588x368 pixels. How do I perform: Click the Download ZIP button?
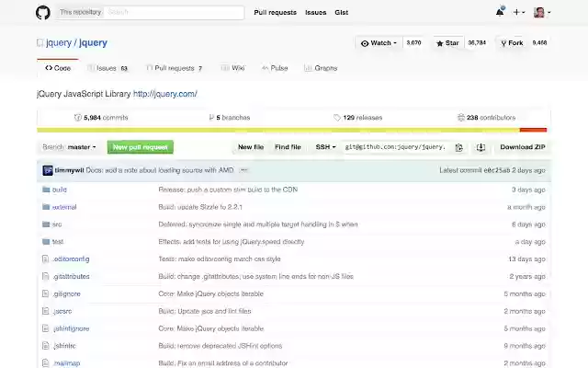coord(523,147)
